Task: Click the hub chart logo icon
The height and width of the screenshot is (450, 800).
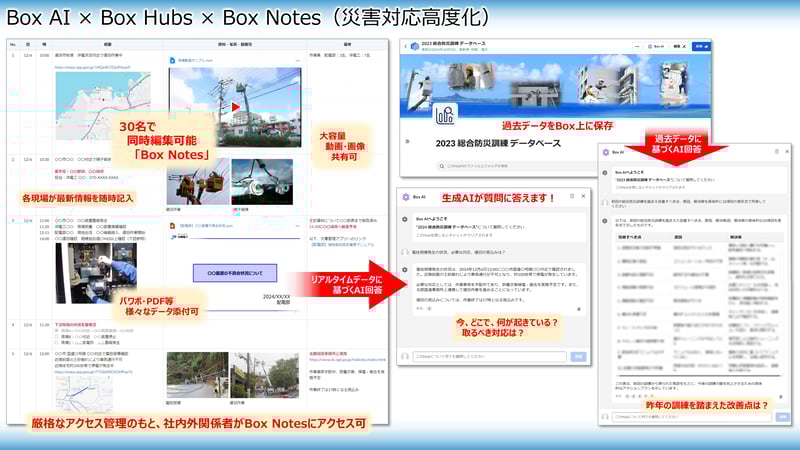Action: [445, 114]
